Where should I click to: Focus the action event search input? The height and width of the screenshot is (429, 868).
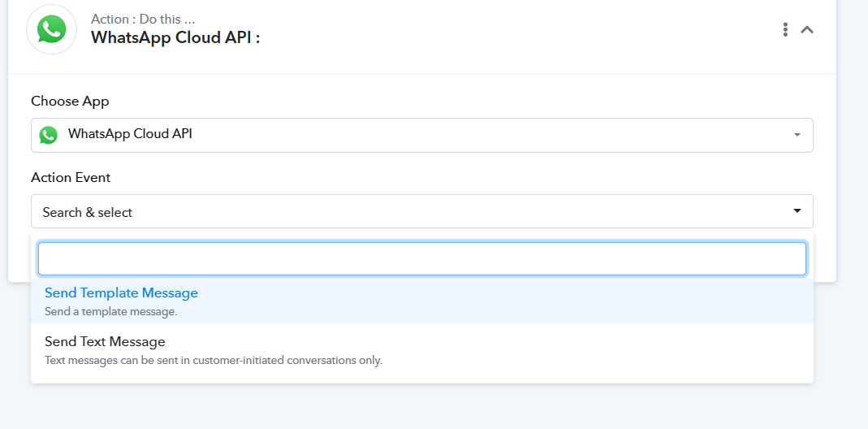click(x=422, y=258)
